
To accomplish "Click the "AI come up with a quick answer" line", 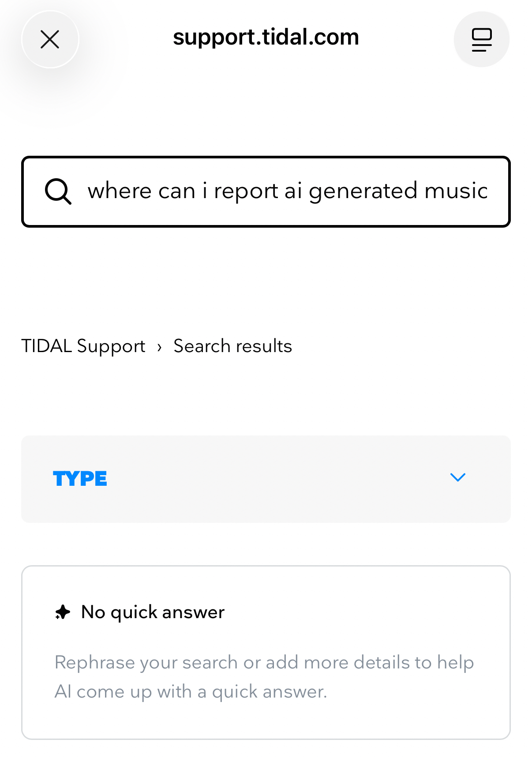I will tap(191, 691).
